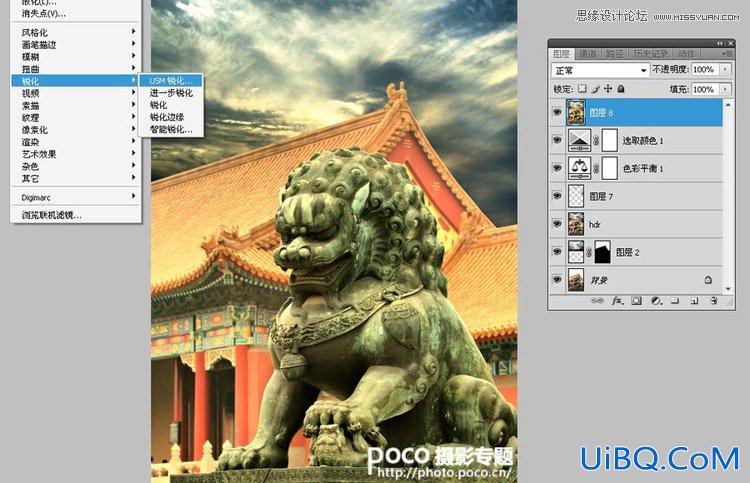Click the 填充 100% value field
Image resolution: width=750 pixels, height=483 pixels.
(706, 89)
